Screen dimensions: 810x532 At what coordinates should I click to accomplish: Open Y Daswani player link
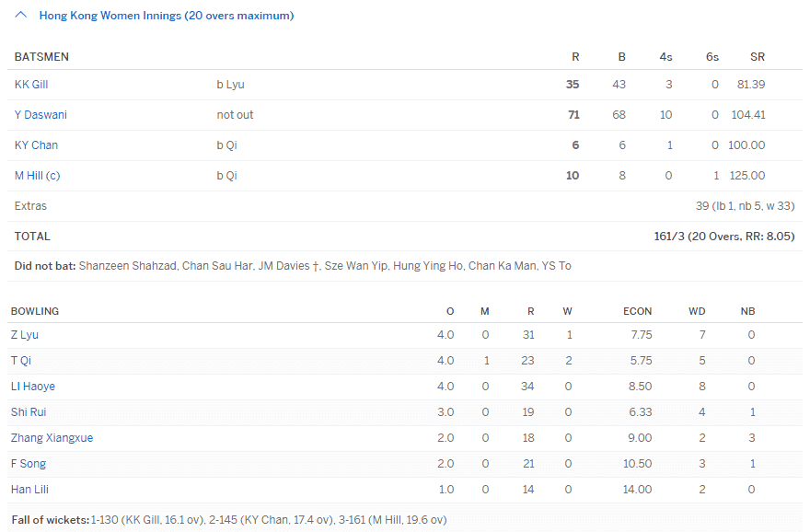40,115
